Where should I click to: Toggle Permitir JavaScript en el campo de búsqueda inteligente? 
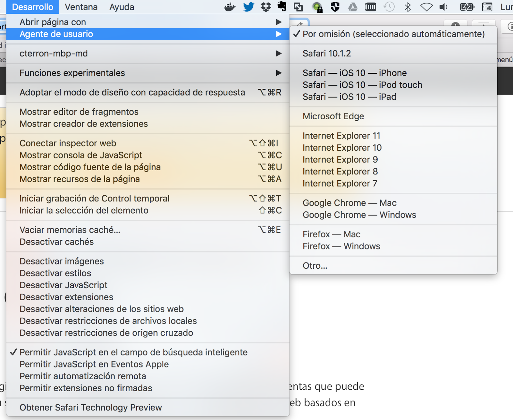148,352
